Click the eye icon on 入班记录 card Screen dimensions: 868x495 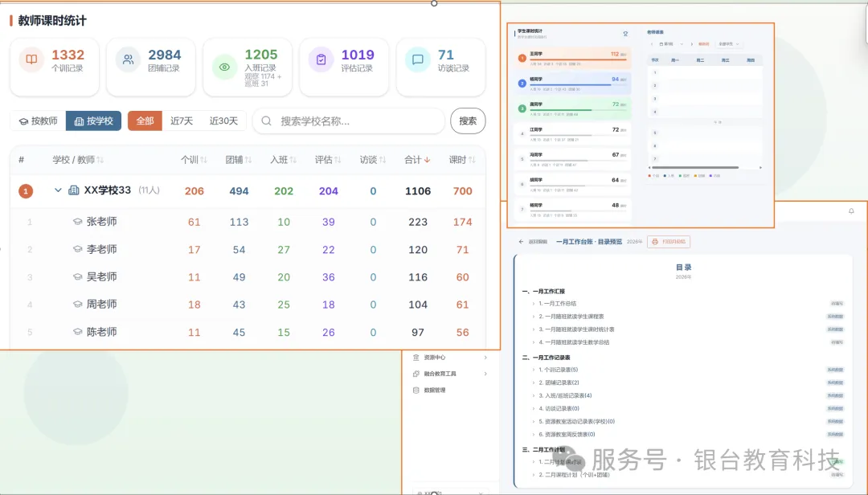tap(224, 67)
